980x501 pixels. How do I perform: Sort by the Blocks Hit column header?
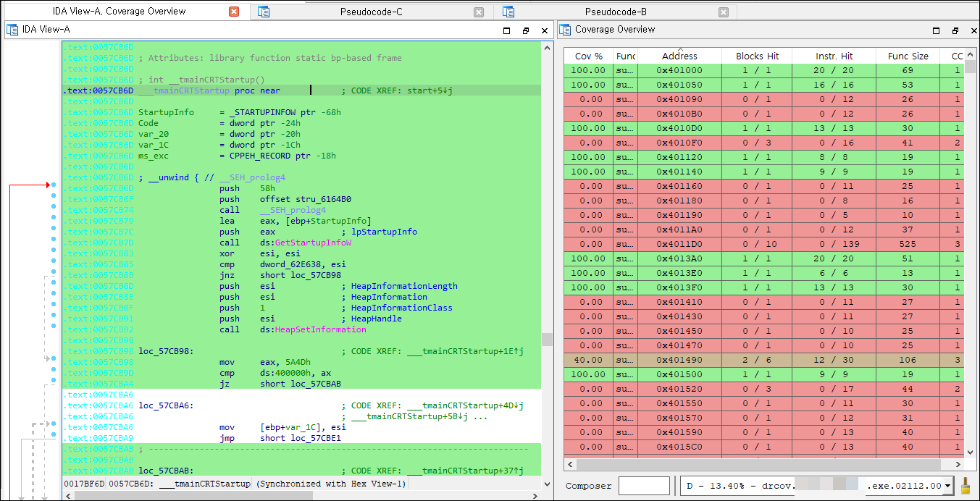pyautogui.click(x=757, y=56)
